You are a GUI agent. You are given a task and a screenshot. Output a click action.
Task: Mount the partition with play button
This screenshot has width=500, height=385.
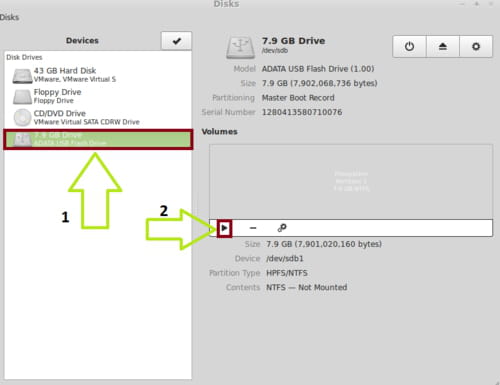[224, 228]
